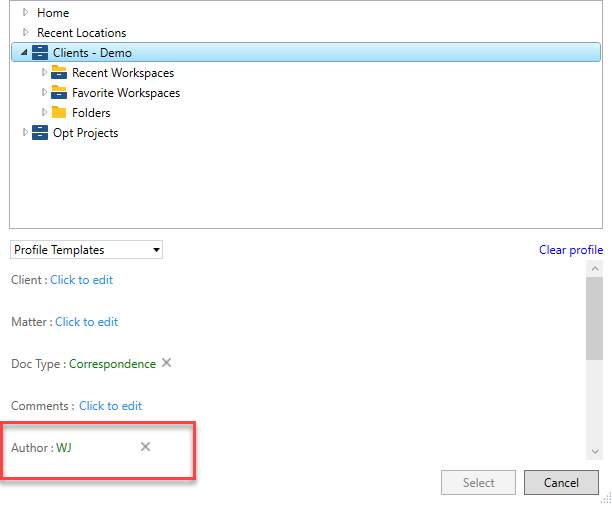Click the yellow Folders icon
The width and height of the screenshot is (612, 505).
pyautogui.click(x=59, y=112)
